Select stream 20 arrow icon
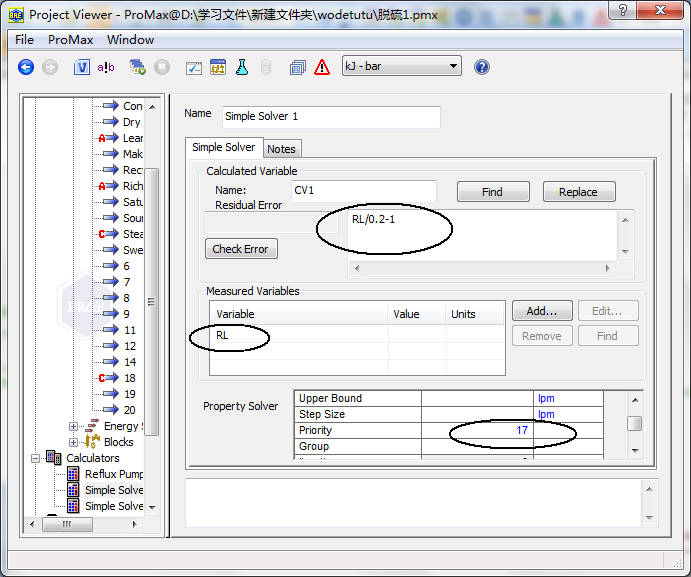 (x=110, y=410)
